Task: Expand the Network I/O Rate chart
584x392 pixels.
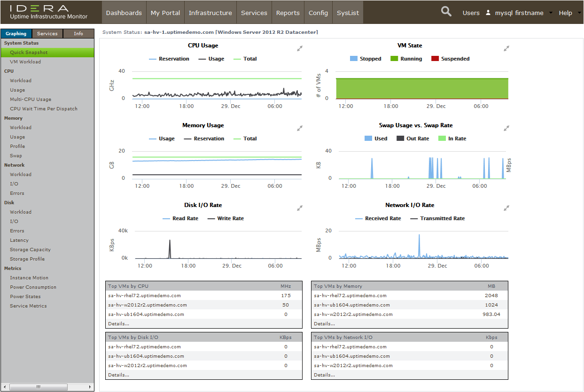Action: click(506, 208)
